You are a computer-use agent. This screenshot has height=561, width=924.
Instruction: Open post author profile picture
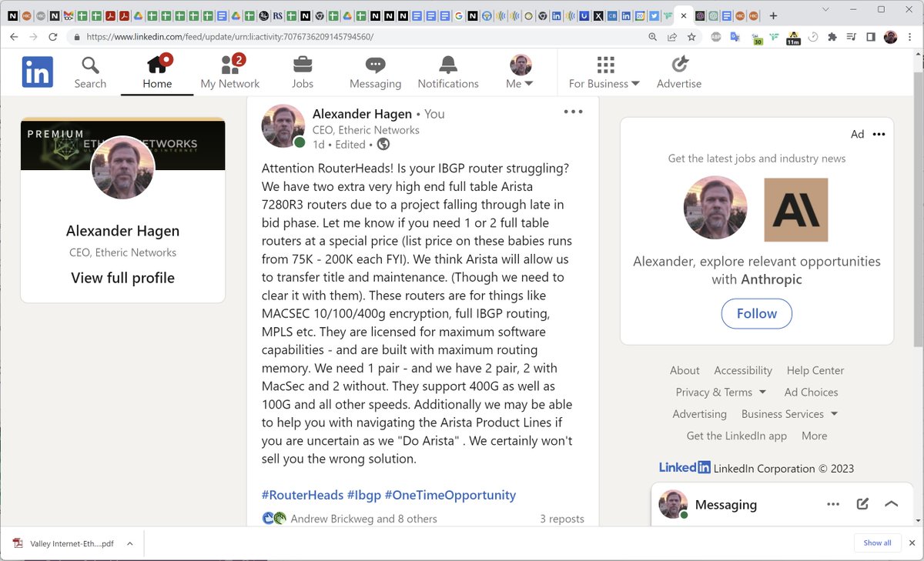tap(283, 126)
